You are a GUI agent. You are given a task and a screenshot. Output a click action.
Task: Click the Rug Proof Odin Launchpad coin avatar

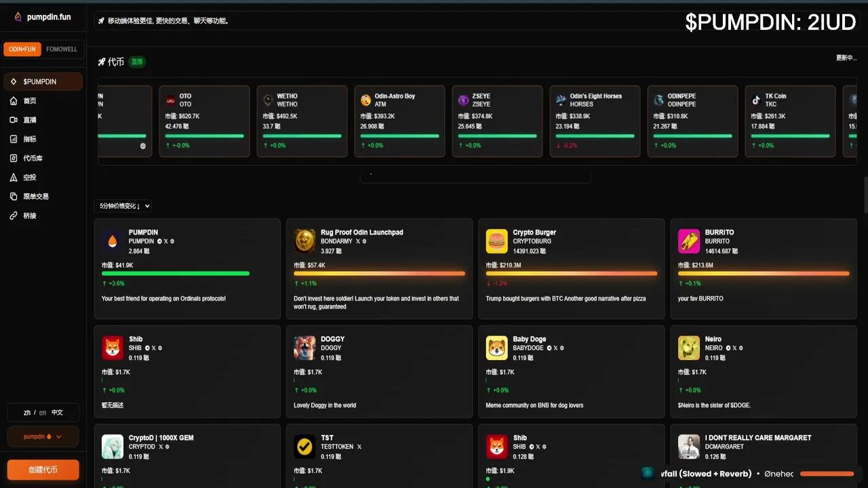point(304,241)
